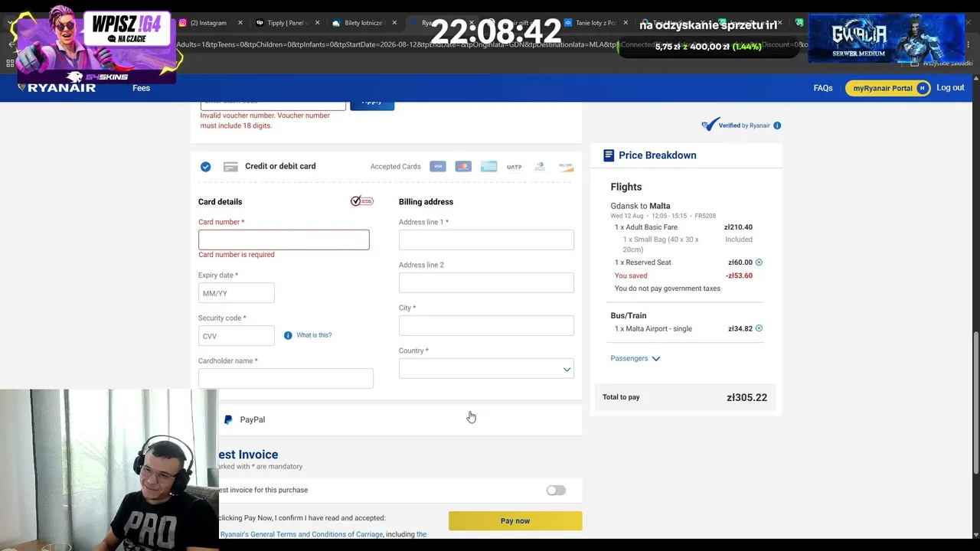
Task: Switch to the Bilety lotnicze browser tab
Action: [x=364, y=23]
